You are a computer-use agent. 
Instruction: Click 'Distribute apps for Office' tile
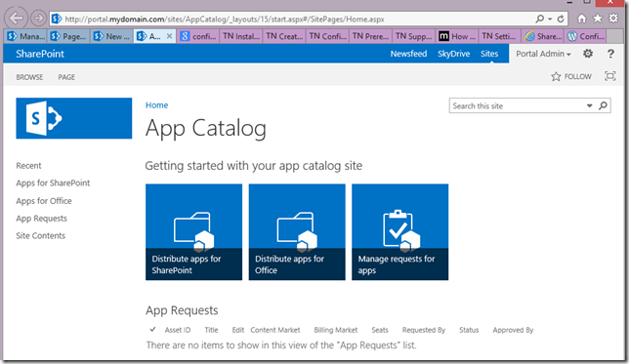297,232
